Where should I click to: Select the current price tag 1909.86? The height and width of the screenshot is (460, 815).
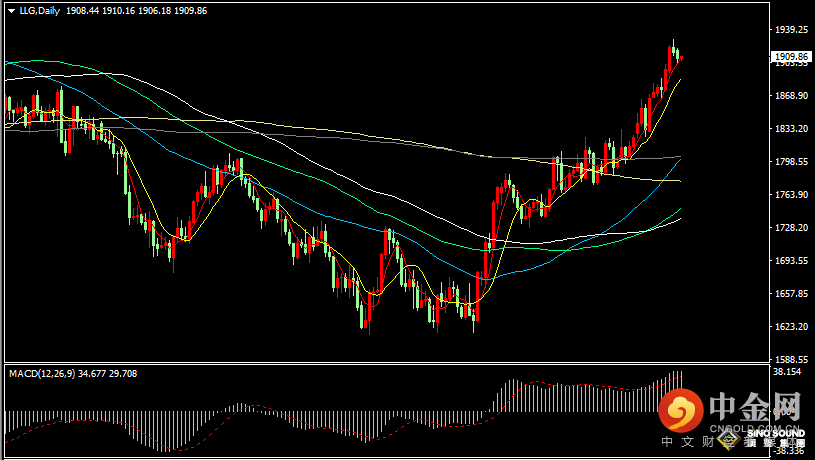(x=791, y=57)
